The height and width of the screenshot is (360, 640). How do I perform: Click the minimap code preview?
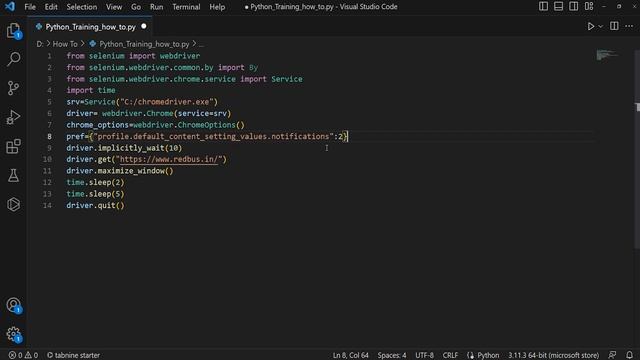tap(607, 54)
